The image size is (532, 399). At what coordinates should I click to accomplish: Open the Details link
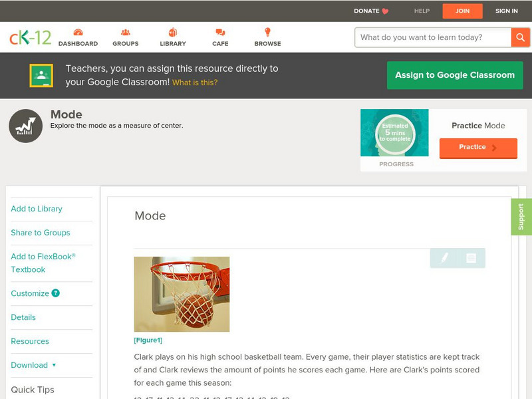pos(23,317)
